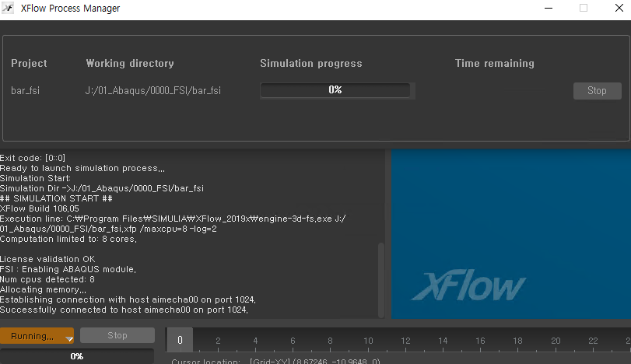
Task: Click the Simulation progress column header
Action: point(311,63)
